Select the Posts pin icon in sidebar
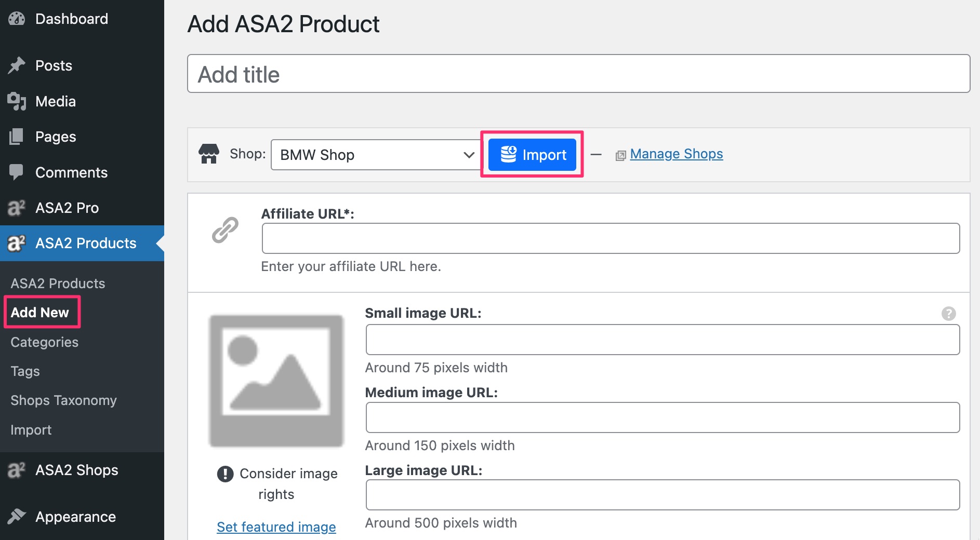The image size is (980, 540). coord(17,65)
